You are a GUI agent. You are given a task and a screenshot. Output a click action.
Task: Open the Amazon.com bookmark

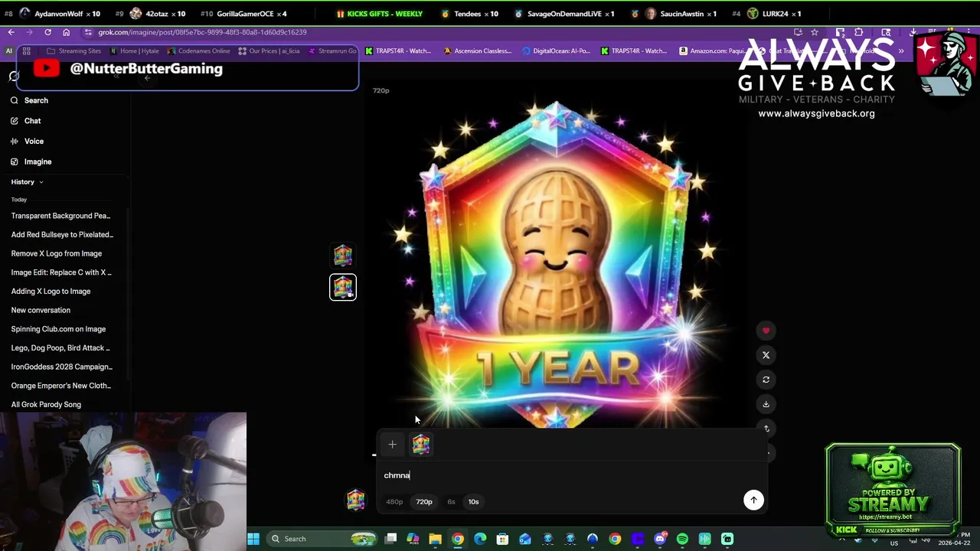(x=711, y=51)
